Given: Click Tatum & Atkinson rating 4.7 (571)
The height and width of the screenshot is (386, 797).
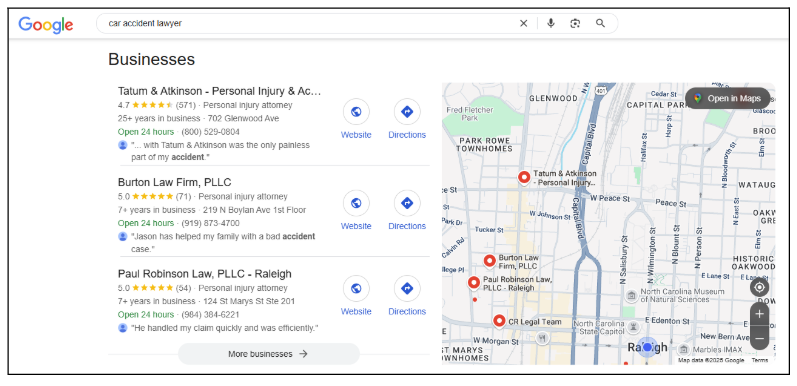Looking at the screenshot, I should click(x=156, y=105).
